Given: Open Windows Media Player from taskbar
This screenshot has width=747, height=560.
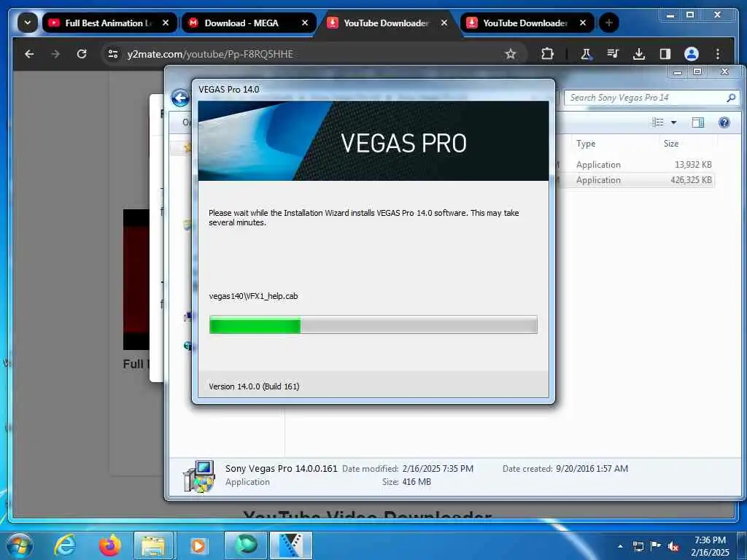Looking at the screenshot, I should (199, 545).
